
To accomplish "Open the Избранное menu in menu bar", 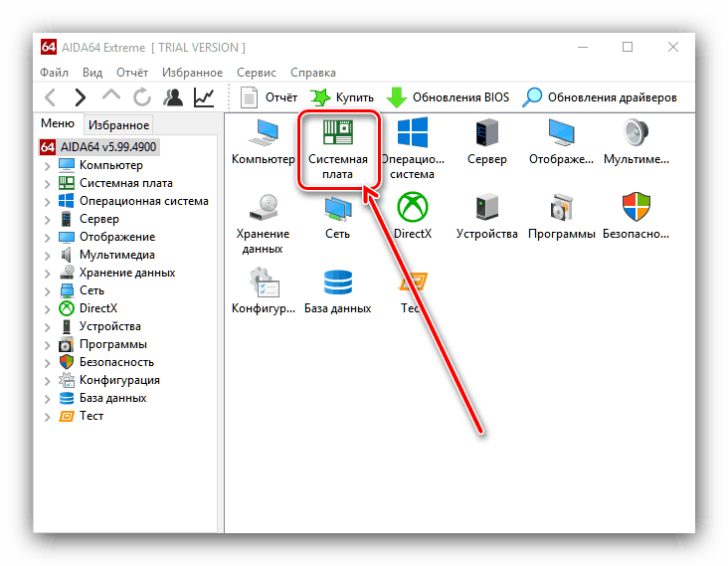I will tap(192, 73).
